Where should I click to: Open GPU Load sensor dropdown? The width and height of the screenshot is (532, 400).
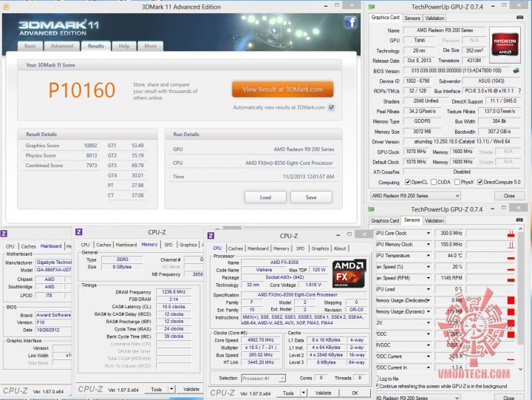[428, 289]
